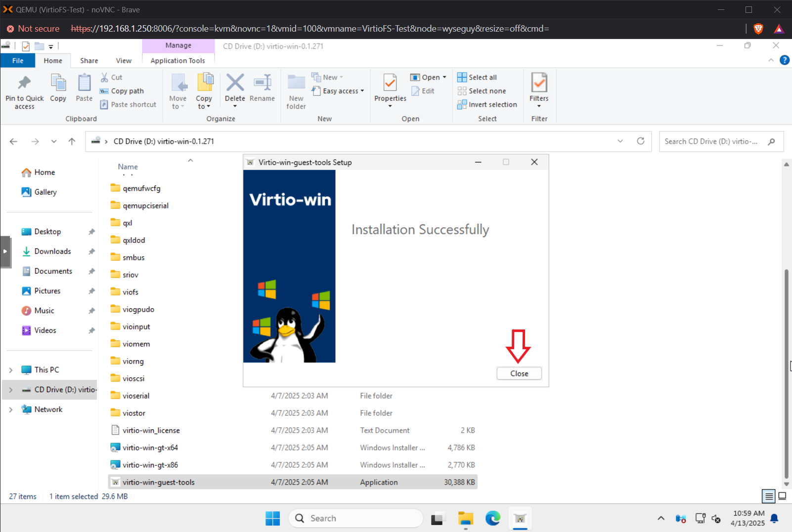Open File Explorer from the taskbar
Viewport: 792px width, 532px height.
click(465, 518)
